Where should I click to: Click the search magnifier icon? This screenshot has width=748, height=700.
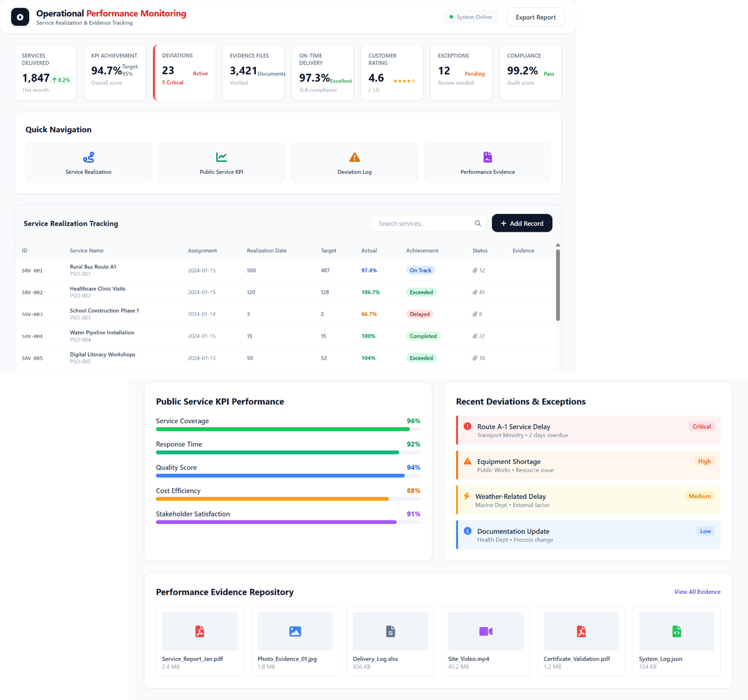(x=477, y=223)
